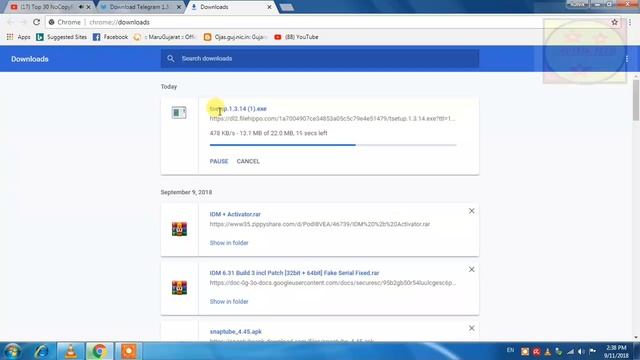The image size is (640, 360).
Task: Click the VLC cone icon in system tray
Action: coord(548,351)
